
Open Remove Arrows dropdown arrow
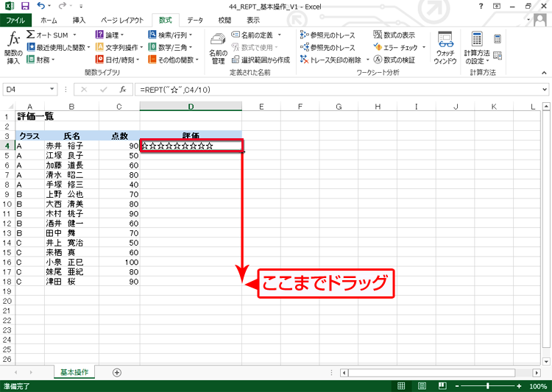pyautogui.click(x=367, y=60)
